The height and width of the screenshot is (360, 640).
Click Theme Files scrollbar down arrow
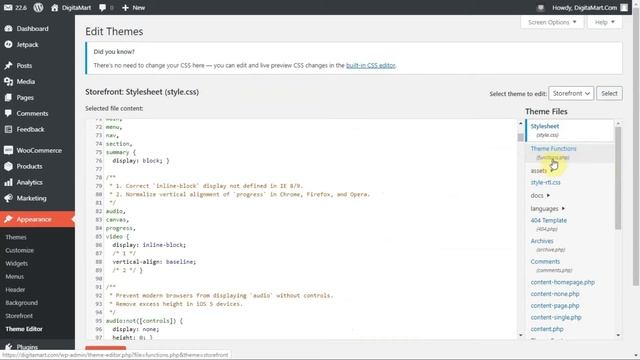[618, 335]
